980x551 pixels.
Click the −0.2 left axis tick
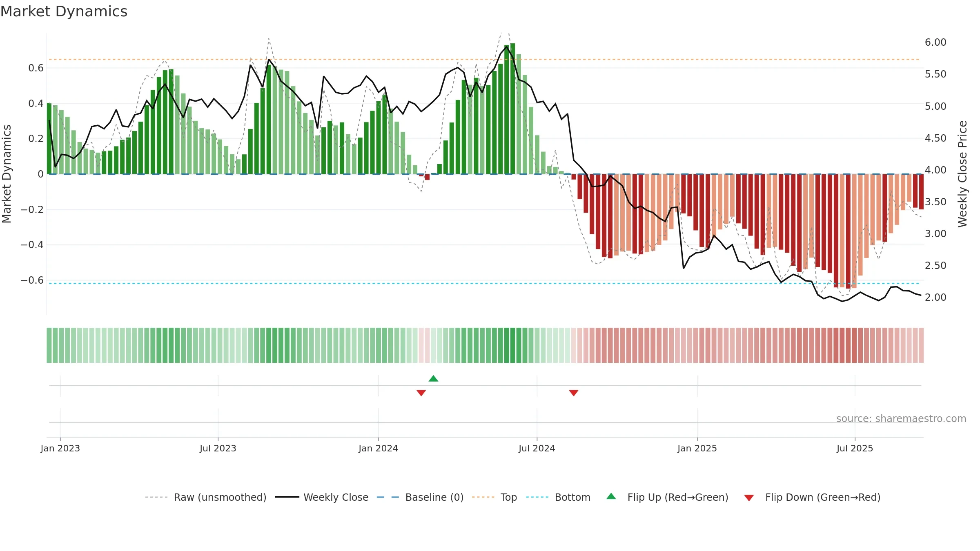pyautogui.click(x=32, y=209)
